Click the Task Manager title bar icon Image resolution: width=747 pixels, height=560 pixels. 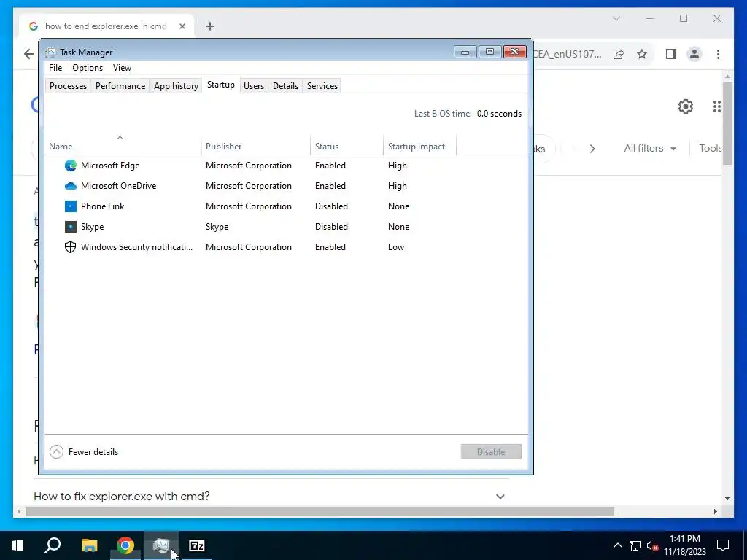click(51, 52)
